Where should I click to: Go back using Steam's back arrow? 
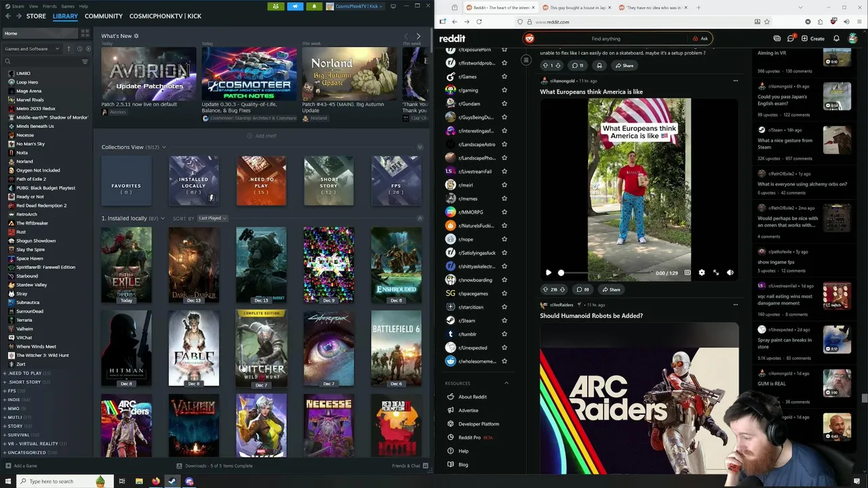click(8, 16)
